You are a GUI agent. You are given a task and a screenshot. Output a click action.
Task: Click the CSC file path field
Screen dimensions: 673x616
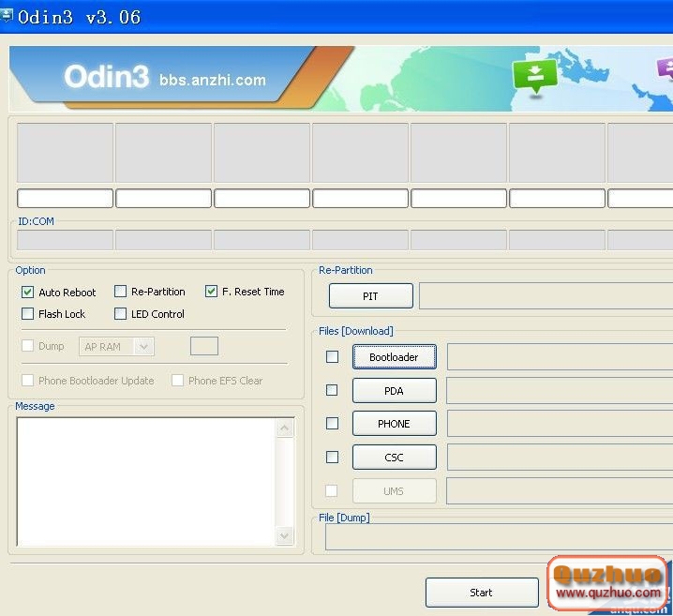560,458
